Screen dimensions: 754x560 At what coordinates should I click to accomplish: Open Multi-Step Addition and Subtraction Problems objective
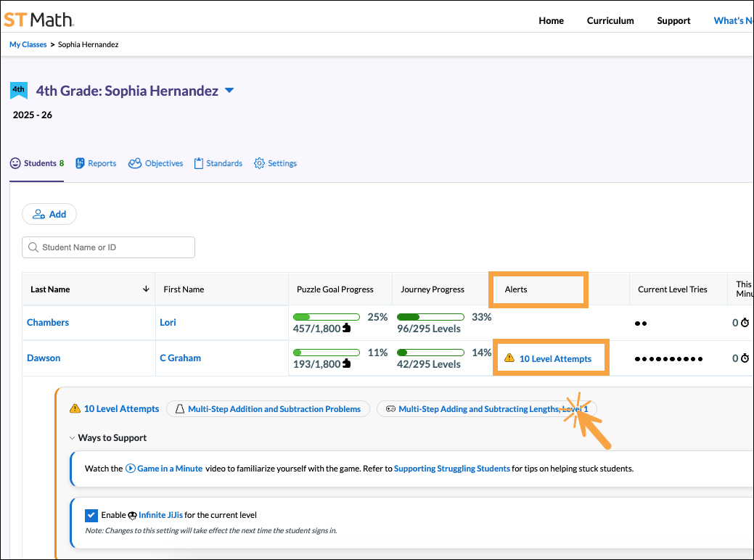click(268, 409)
